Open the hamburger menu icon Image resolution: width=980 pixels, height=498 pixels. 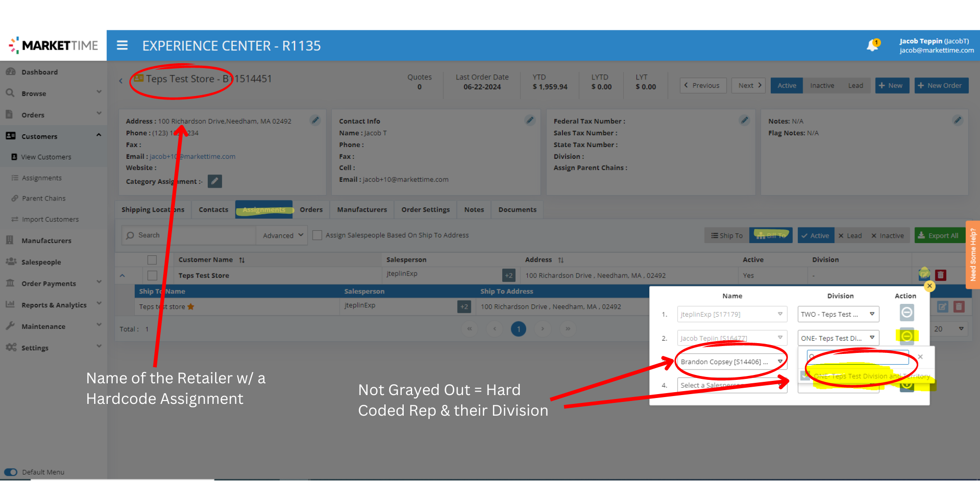(x=122, y=45)
